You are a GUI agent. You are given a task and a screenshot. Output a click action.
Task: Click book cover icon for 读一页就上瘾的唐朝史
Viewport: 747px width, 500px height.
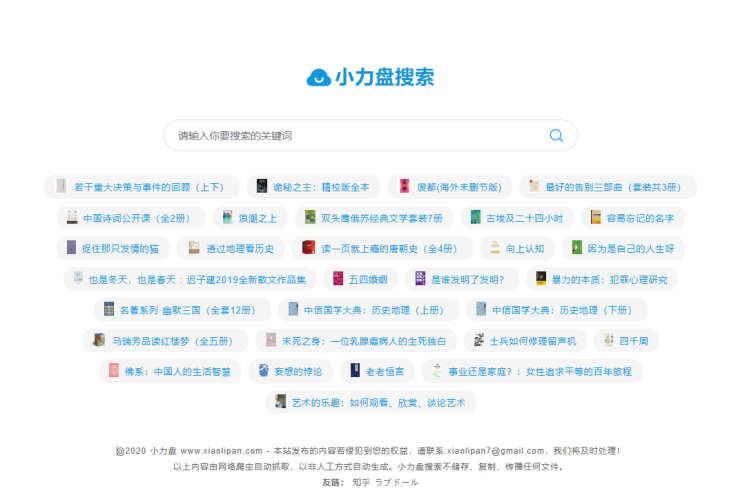pyautogui.click(x=309, y=248)
